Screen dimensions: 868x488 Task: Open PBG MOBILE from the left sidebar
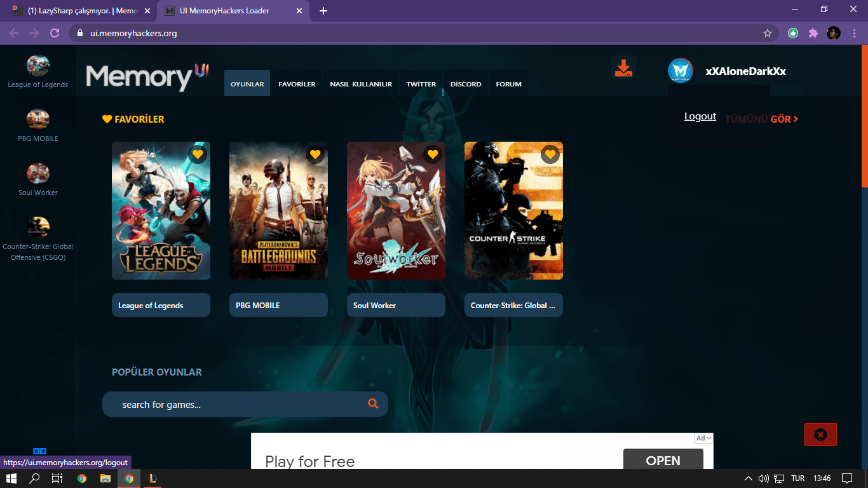tap(38, 125)
